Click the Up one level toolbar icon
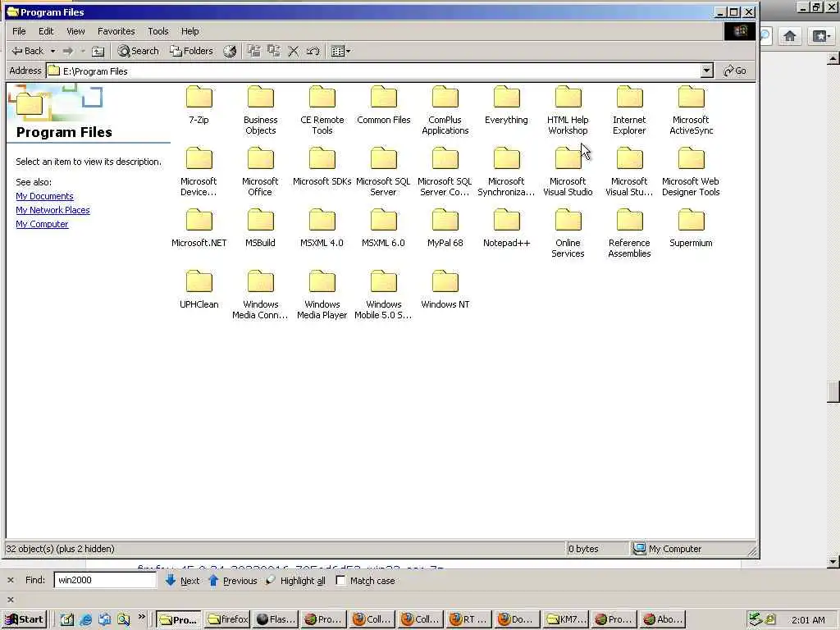Screen dimensions: 840x630 pyautogui.click(x=98, y=52)
